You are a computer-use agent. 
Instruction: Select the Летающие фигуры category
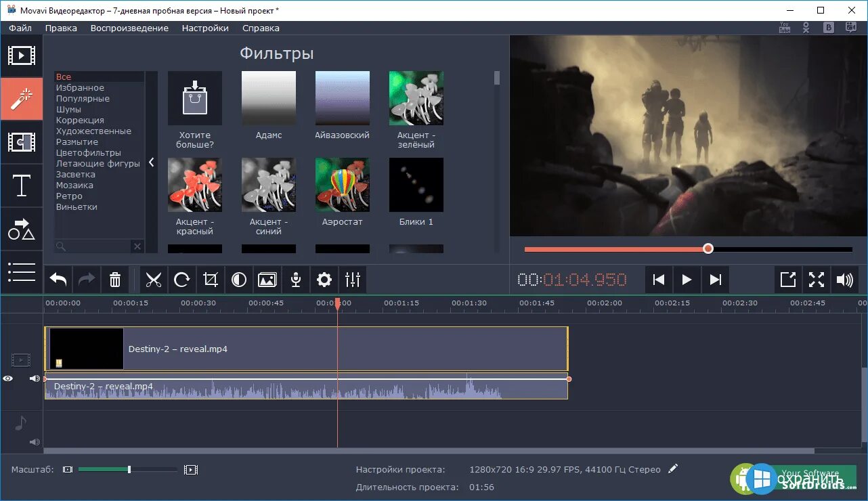pos(99,163)
